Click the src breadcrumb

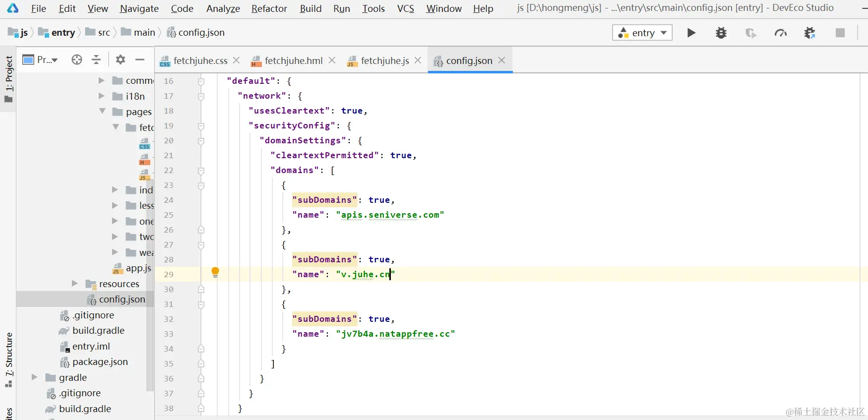(x=98, y=32)
